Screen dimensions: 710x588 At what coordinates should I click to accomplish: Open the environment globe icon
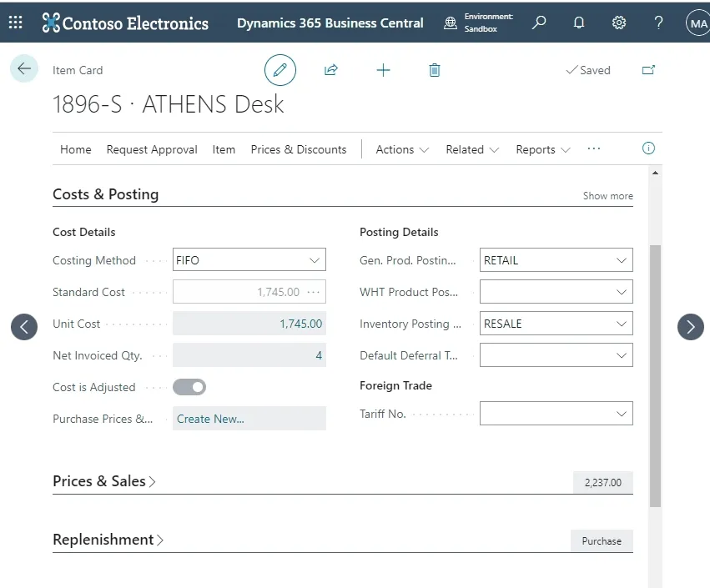(450, 23)
